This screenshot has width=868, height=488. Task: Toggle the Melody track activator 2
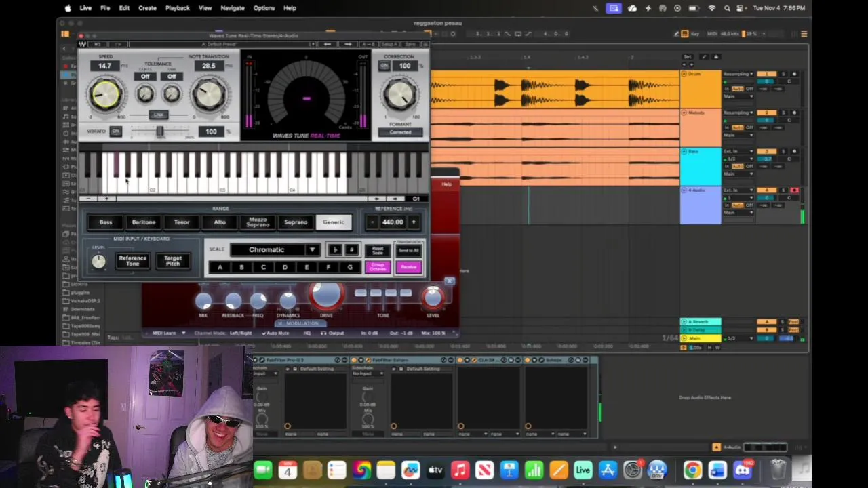point(767,113)
